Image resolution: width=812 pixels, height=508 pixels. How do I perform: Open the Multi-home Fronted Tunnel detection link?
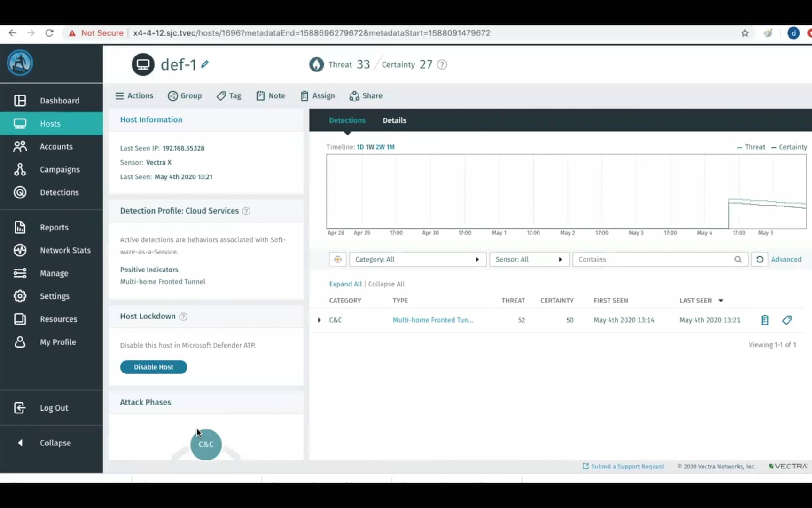432,320
